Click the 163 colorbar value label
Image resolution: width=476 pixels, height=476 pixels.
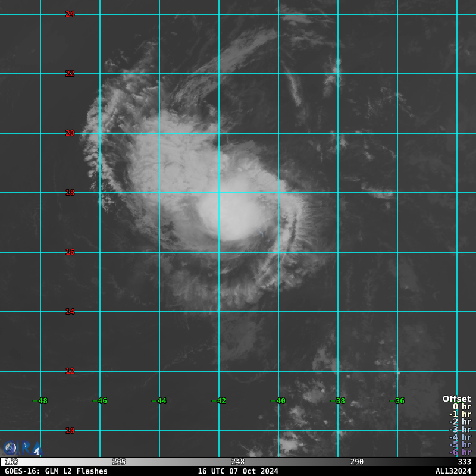point(11,462)
